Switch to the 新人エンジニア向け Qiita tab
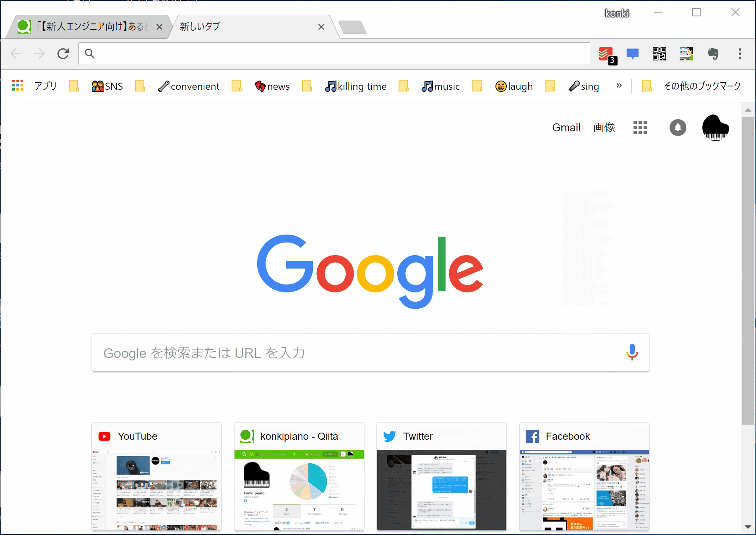Image resolution: width=756 pixels, height=535 pixels. tap(88, 27)
